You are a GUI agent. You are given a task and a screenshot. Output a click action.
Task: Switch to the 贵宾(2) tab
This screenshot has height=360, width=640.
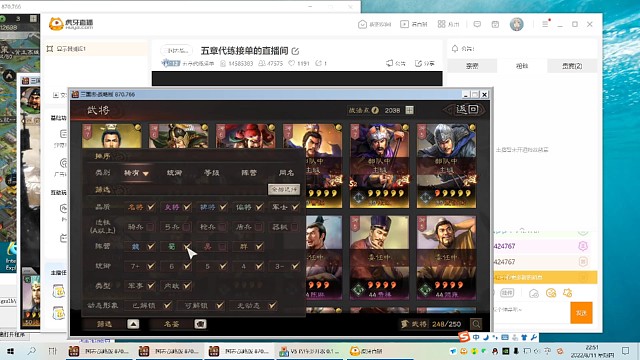coord(572,66)
